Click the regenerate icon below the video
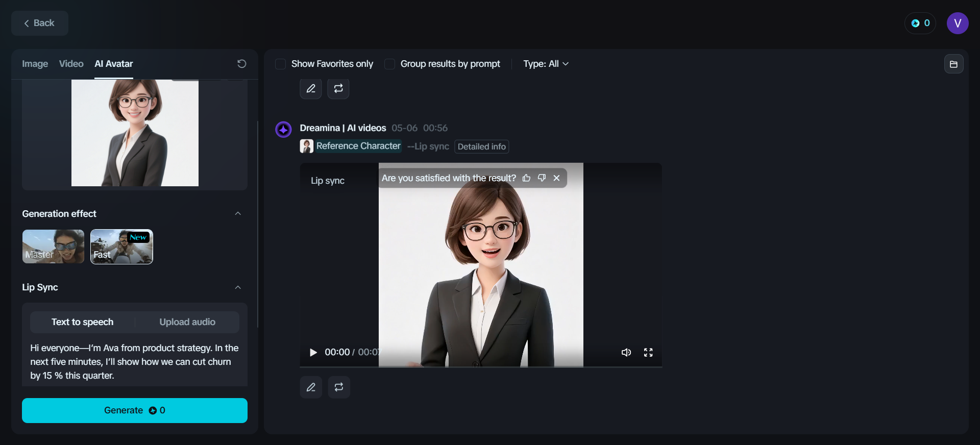This screenshot has width=980, height=445. (x=339, y=387)
